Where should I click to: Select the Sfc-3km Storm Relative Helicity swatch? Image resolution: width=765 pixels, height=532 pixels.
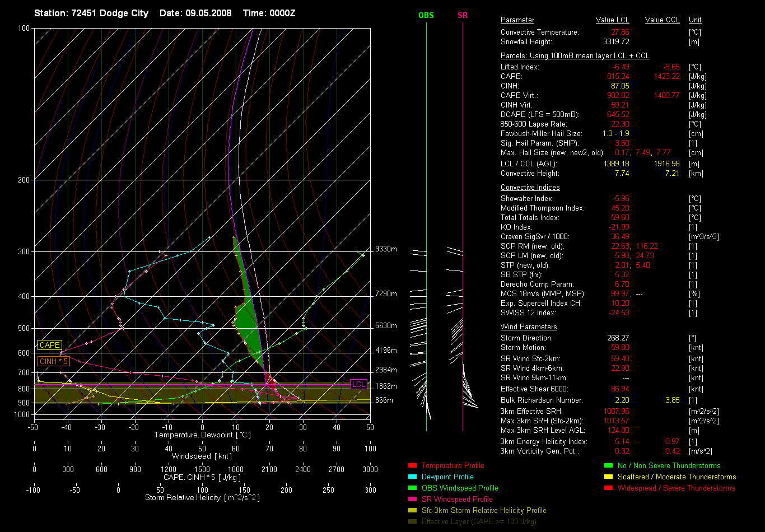coord(412,511)
